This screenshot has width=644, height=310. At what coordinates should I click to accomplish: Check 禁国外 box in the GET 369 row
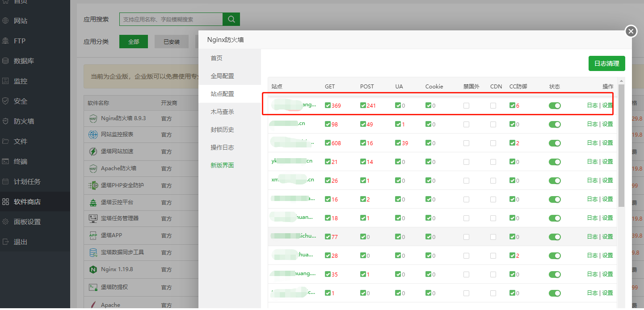click(x=466, y=106)
